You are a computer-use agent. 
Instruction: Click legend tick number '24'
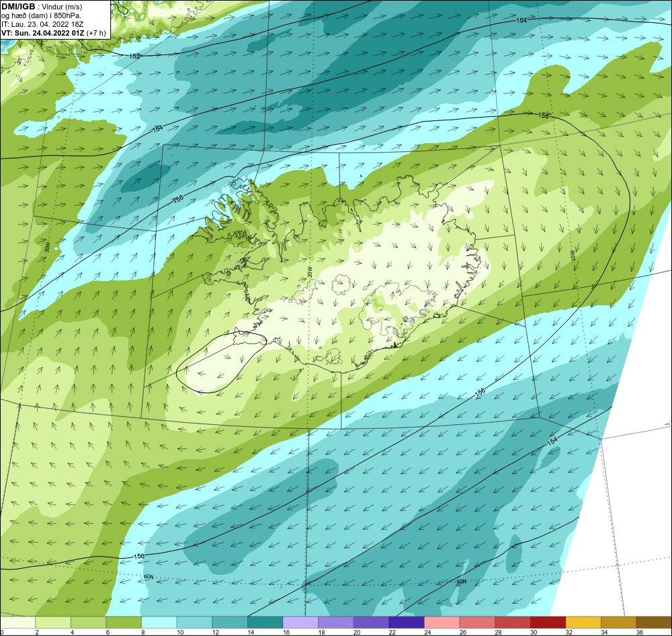(427, 632)
